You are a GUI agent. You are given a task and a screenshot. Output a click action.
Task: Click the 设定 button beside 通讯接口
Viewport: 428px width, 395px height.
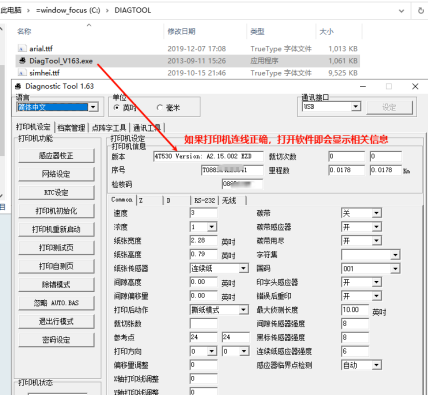[x=389, y=107]
